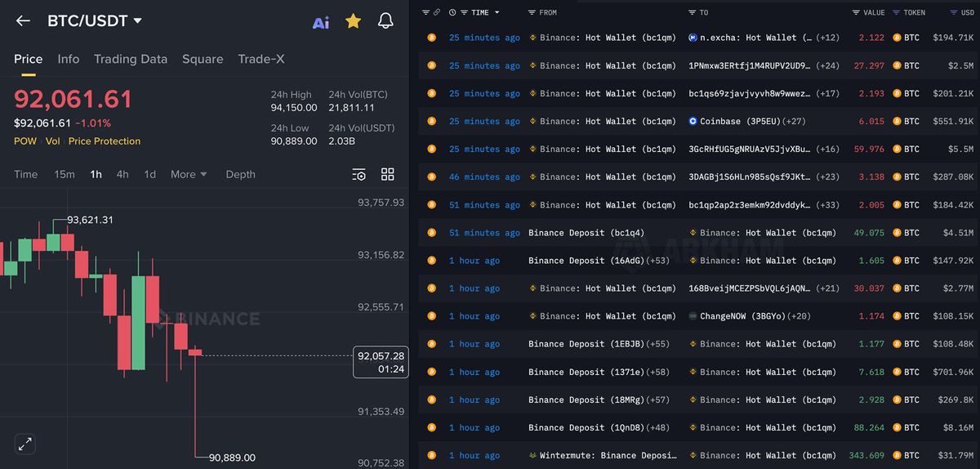Open price alerts with the bell icon

click(x=385, y=21)
